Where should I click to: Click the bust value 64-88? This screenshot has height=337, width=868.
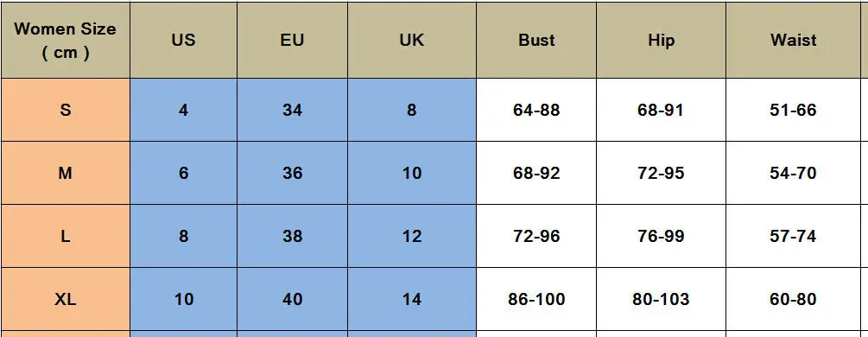click(x=536, y=110)
